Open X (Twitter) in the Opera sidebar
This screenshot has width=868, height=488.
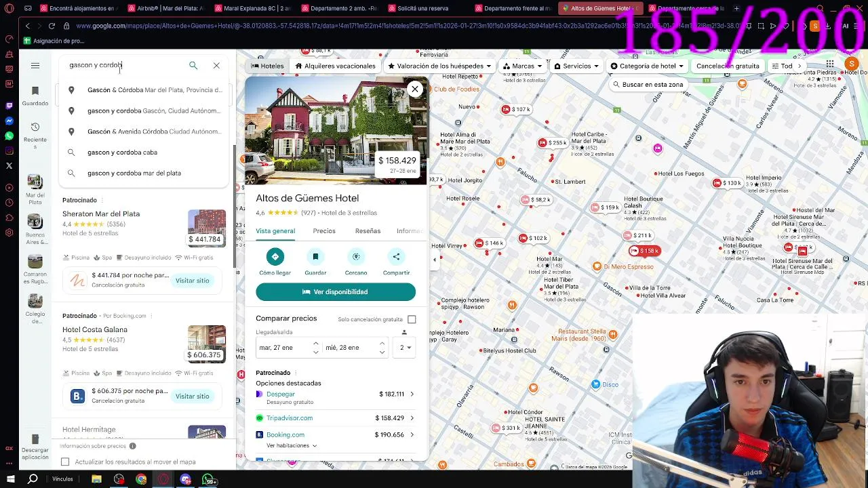(9, 166)
